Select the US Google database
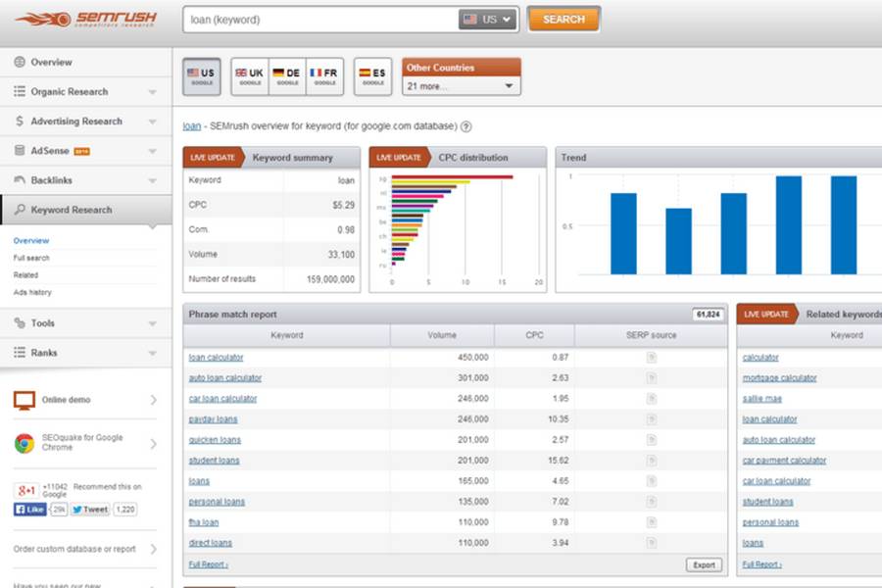Viewport: 882px width, 588px height. (x=201, y=76)
